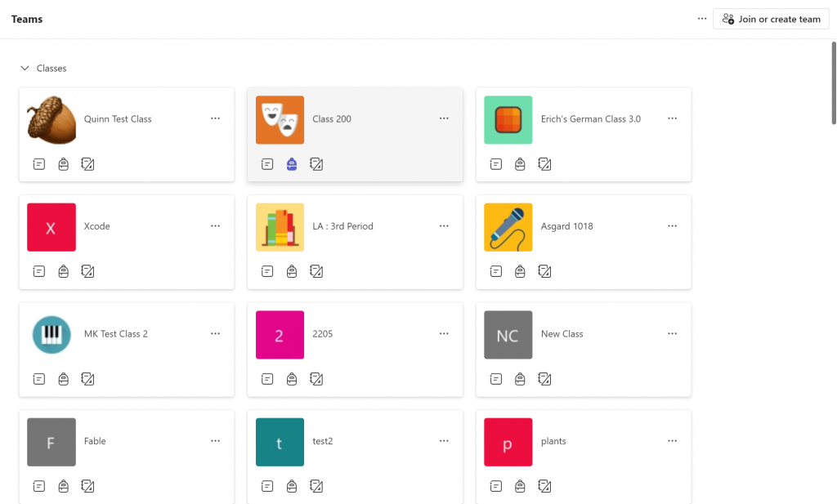Screen dimensions: 837x504
Task: Open more options for Xcode
Action: 215,226
